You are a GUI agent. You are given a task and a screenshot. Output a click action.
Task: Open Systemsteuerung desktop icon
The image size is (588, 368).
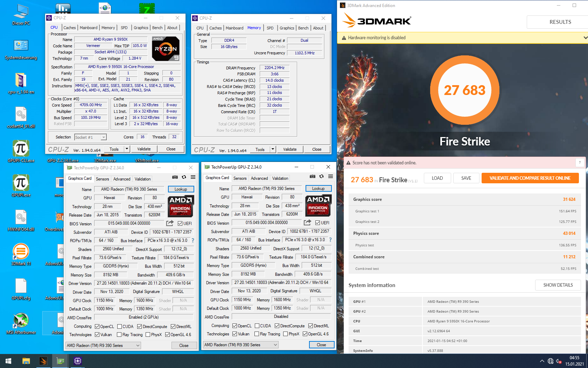tap(21, 49)
